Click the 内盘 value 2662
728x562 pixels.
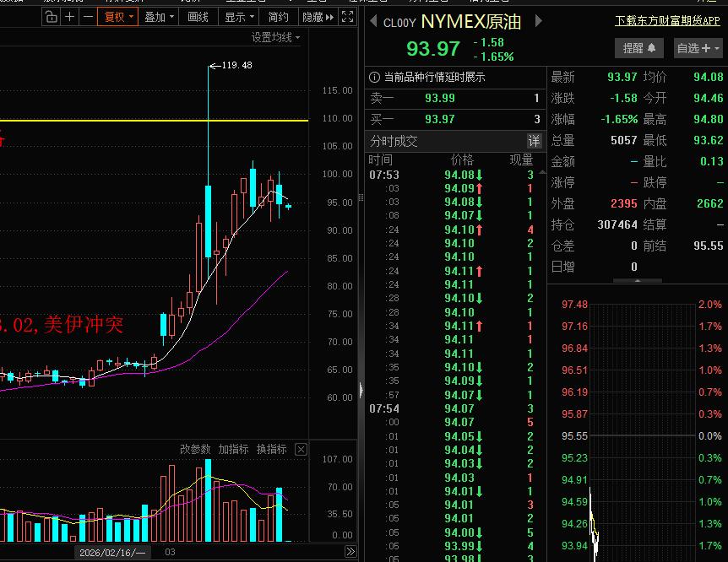[x=710, y=203]
